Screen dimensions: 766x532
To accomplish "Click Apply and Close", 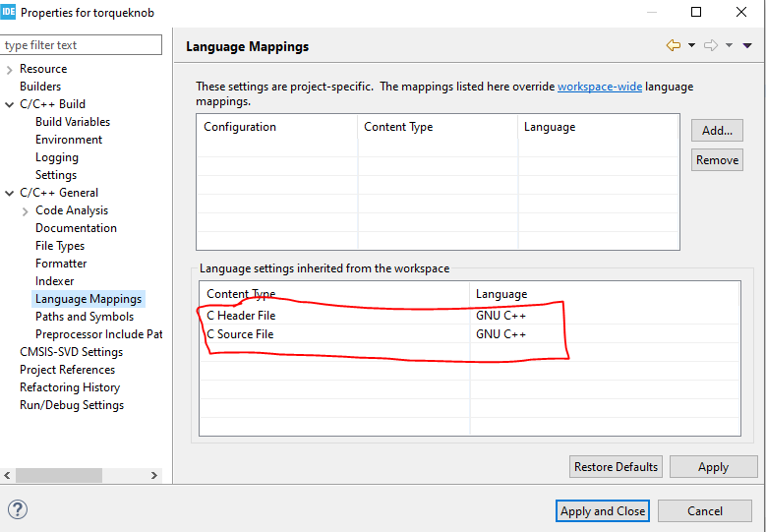I will [603, 511].
